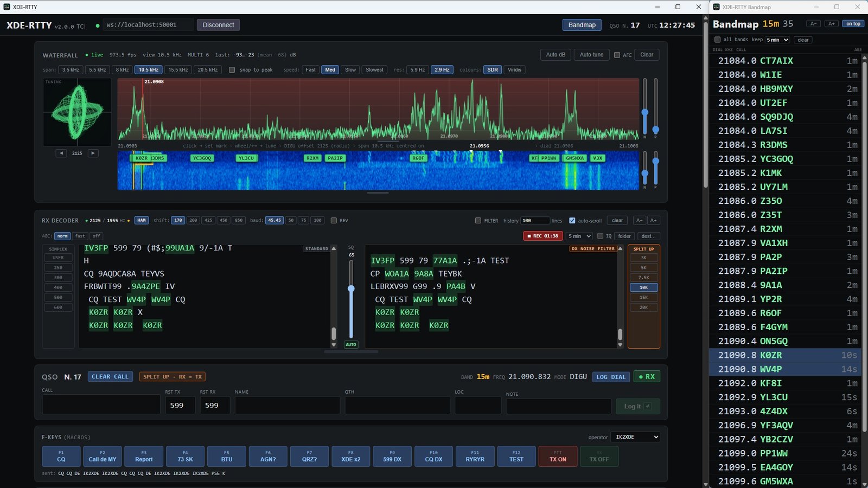
Task: Select the Viridis colour scheme
Action: click(x=514, y=70)
